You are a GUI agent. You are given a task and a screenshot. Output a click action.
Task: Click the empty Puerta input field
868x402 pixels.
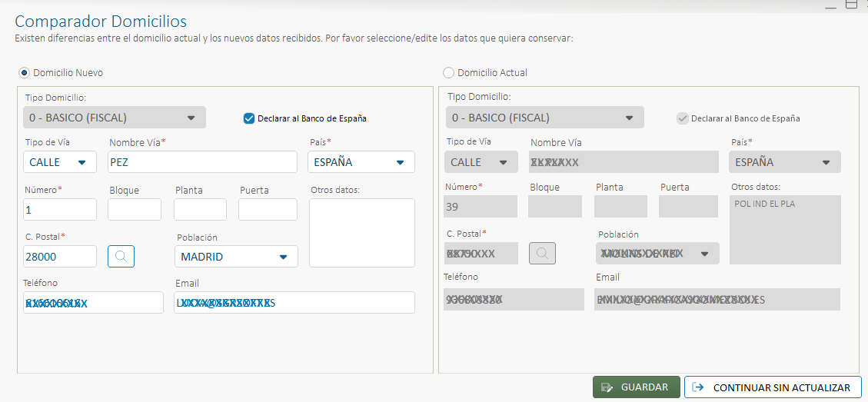coord(268,210)
